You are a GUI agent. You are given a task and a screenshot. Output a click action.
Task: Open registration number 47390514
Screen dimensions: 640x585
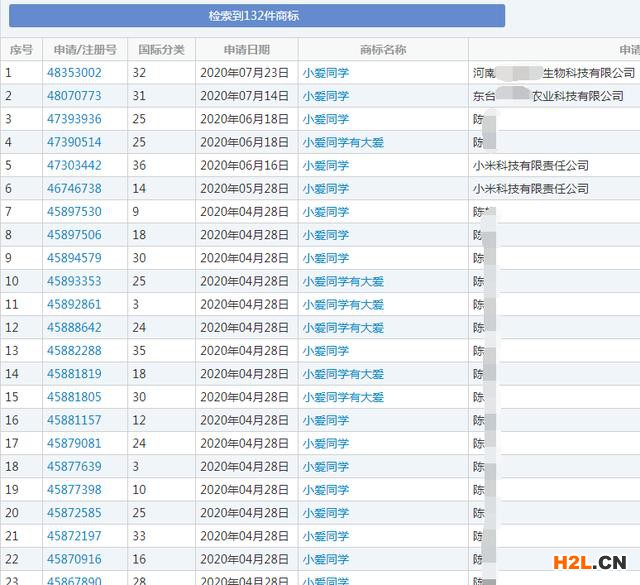click(x=74, y=142)
